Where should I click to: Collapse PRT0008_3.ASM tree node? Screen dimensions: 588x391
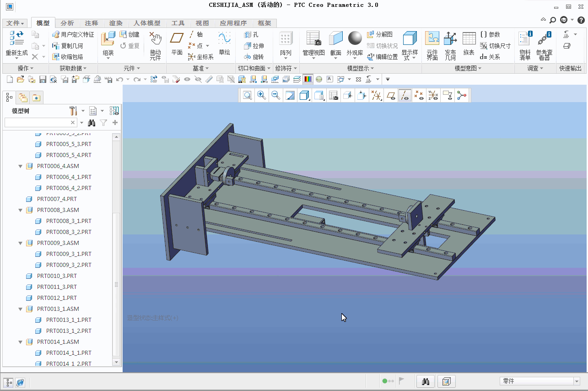tap(21, 210)
